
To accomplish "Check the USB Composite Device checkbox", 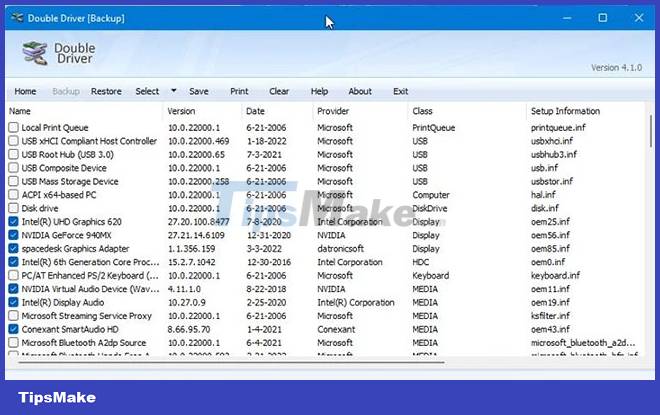I will (13, 168).
